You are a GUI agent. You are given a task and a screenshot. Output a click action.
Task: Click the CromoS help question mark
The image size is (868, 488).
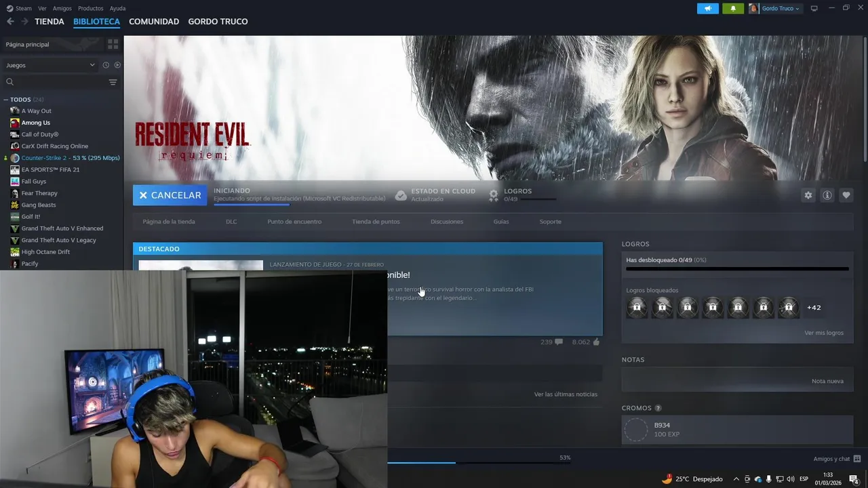pos(658,408)
